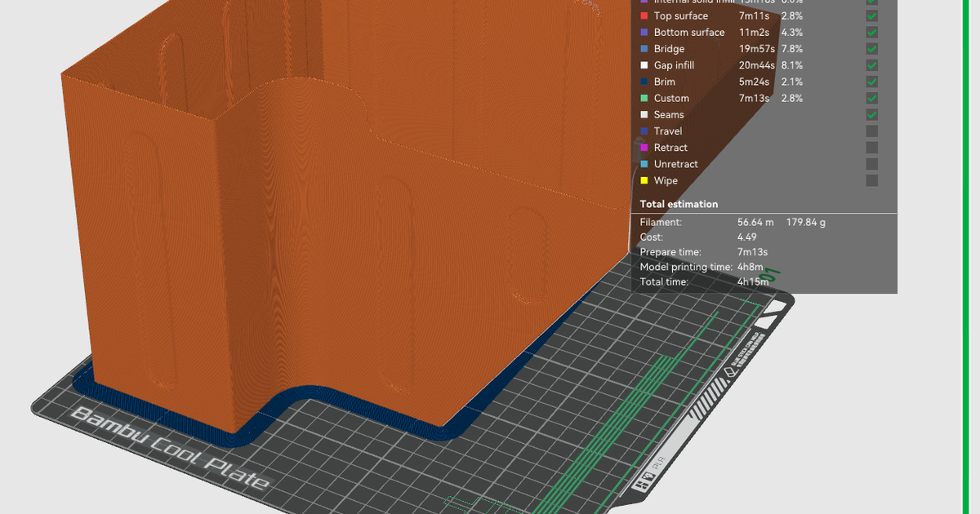Image resolution: width=980 pixels, height=514 pixels.
Task: Turn on the Wipe checkbox
Action: pyautogui.click(x=871, y=180)
